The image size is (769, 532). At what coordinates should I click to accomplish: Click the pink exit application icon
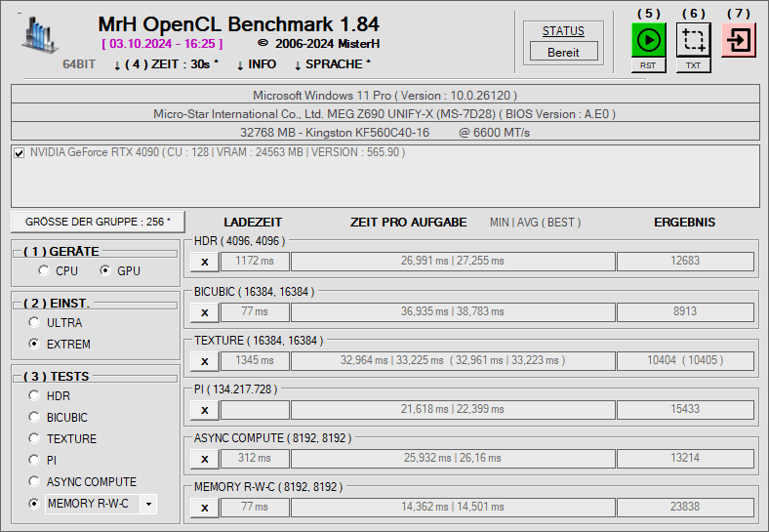739,40
